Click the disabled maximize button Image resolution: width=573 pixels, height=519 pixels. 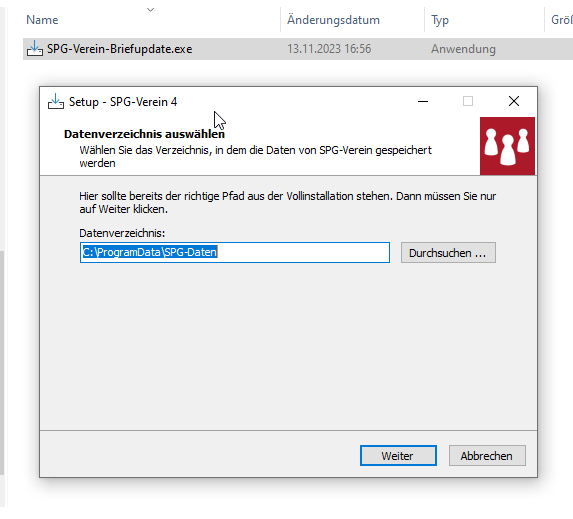coord(468,101)
